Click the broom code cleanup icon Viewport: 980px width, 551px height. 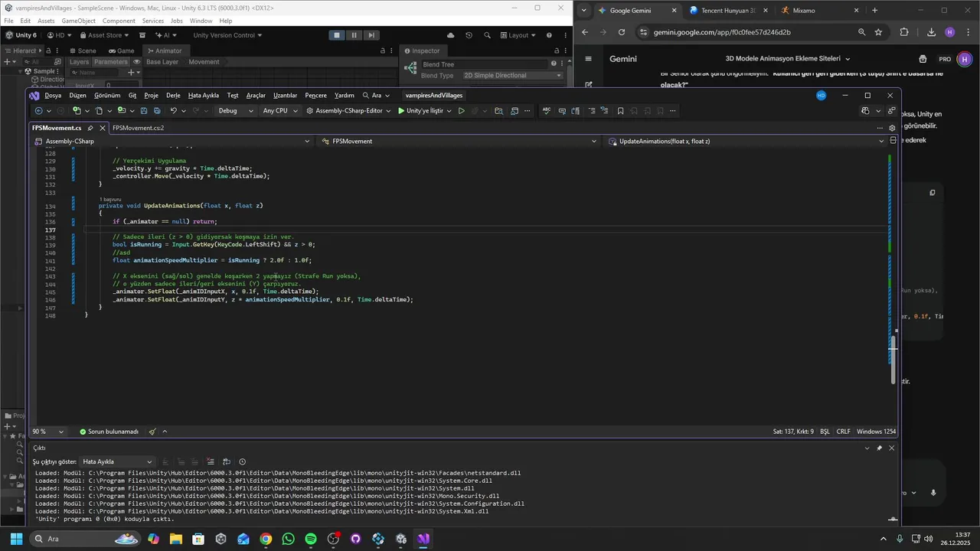(152, 432)
